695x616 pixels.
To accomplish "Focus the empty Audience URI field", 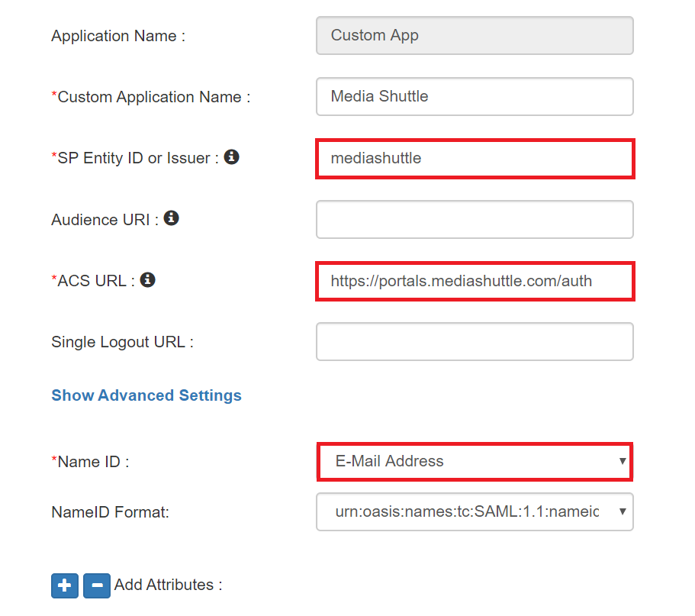I will [475, 220].
